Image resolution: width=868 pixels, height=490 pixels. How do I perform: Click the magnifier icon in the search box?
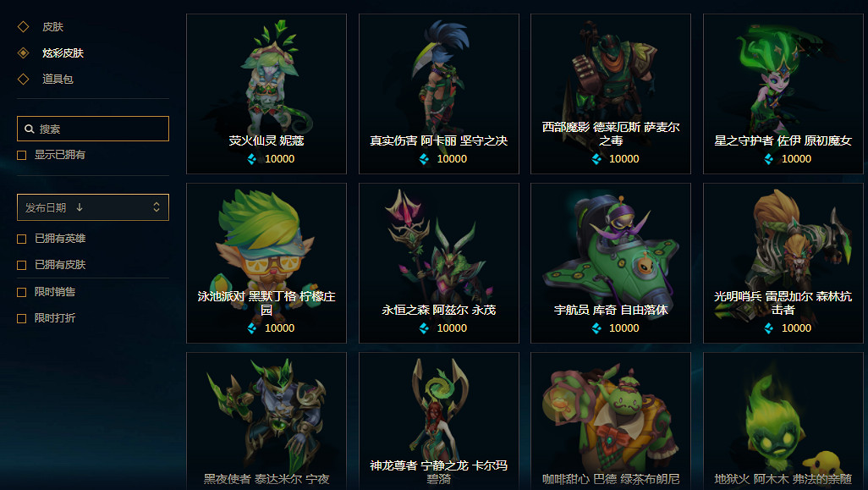pos(30,129)
